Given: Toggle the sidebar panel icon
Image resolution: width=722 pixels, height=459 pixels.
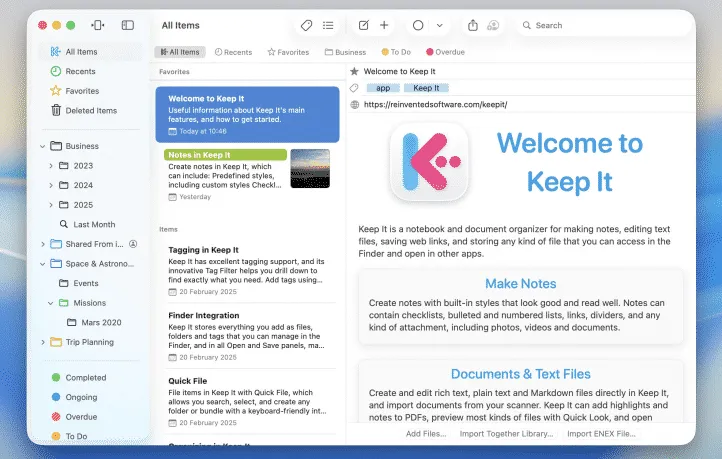Looking at the screenshot, I should tap(128, 25).
